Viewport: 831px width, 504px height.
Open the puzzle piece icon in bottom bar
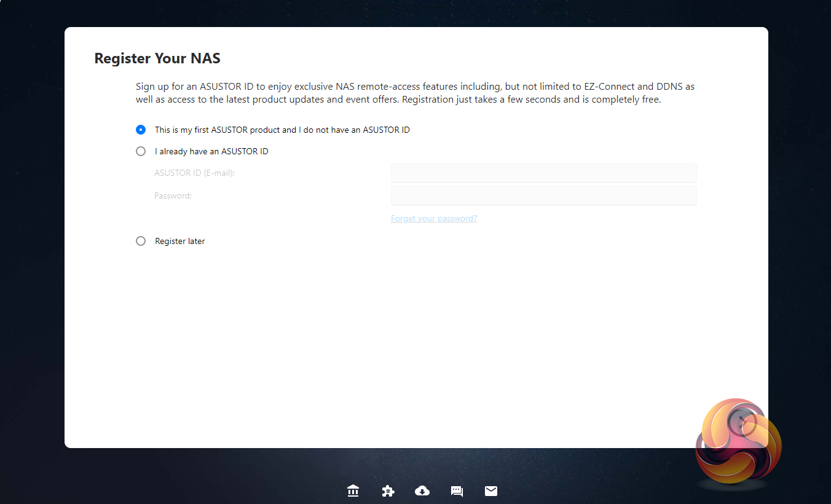click(388, 490)
